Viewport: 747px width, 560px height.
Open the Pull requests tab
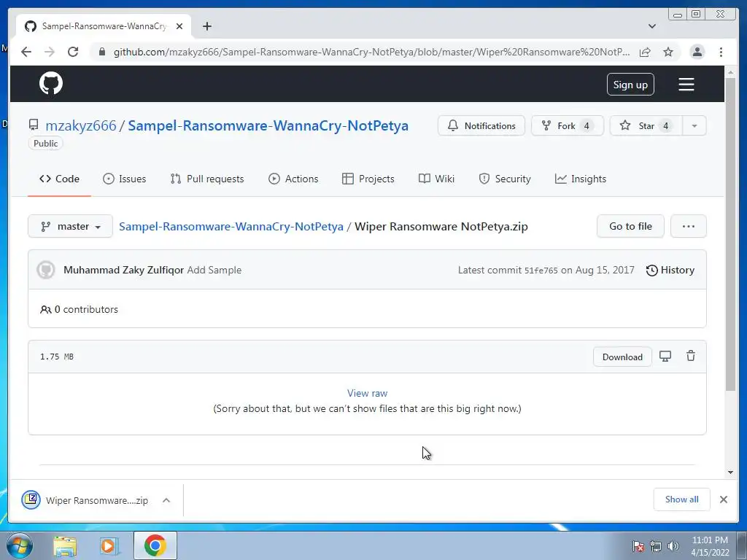(206, 179)
